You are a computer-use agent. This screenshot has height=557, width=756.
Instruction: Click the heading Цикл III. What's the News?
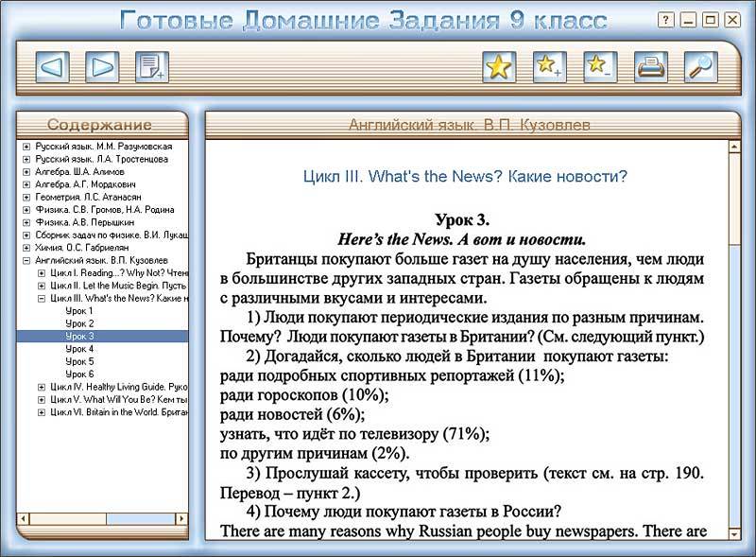pos(465,176)
